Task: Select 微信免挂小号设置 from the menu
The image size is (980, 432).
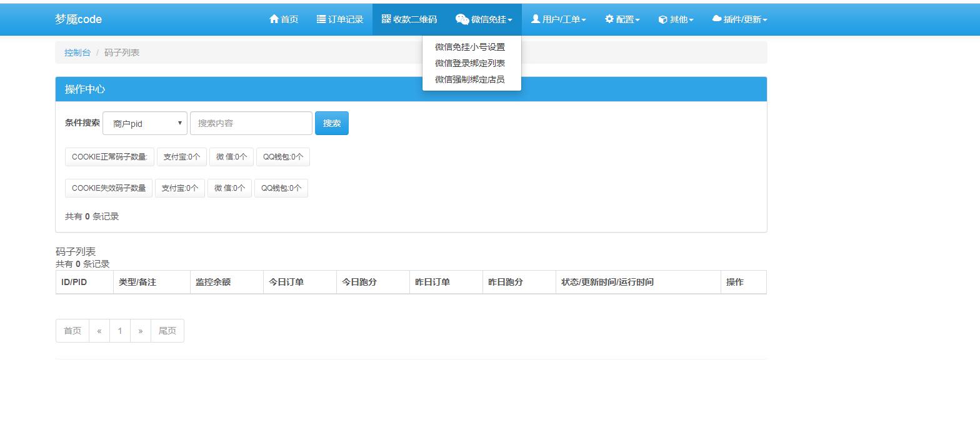Action: 470,47
